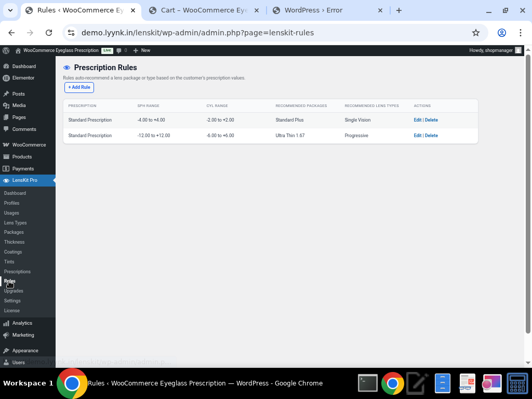Viewport: 532px width, 399px height.
Task: Click the WordPress logo in admin bar
Action: coord(6,50)
